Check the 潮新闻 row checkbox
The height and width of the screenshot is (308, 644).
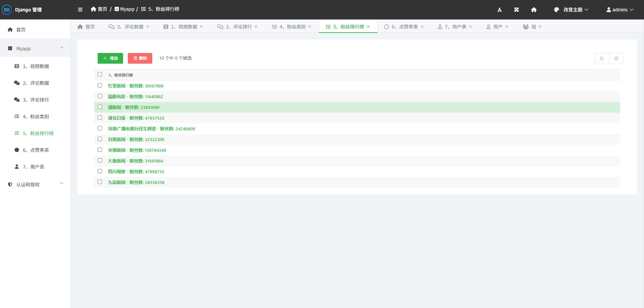tap(100, 107)
